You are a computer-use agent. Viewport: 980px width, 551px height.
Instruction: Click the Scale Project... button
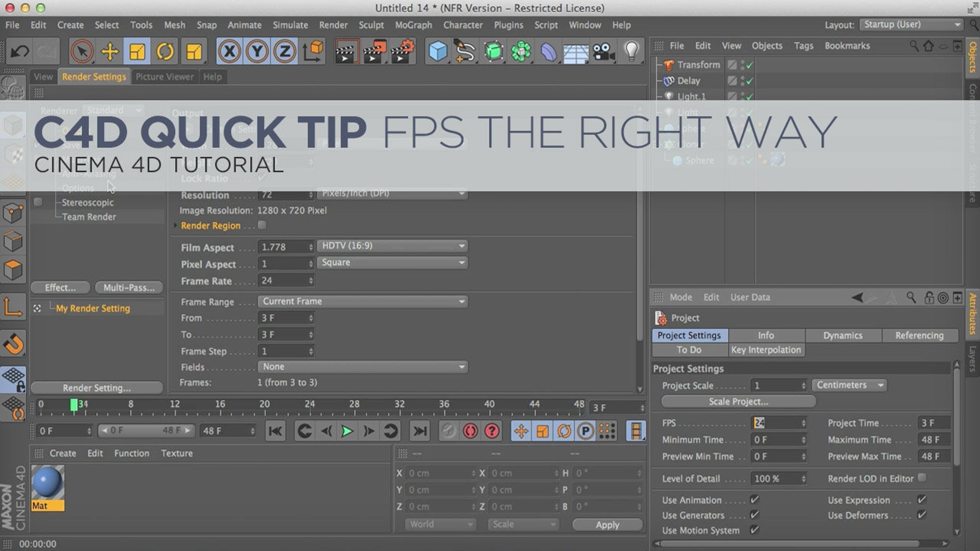[x=739, y=402]
